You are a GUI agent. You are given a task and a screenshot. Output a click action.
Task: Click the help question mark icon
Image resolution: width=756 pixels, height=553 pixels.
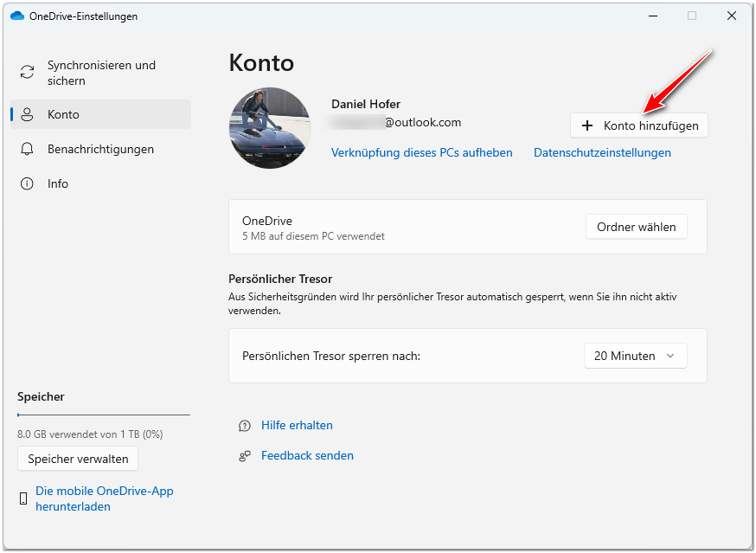pos(245,426)
